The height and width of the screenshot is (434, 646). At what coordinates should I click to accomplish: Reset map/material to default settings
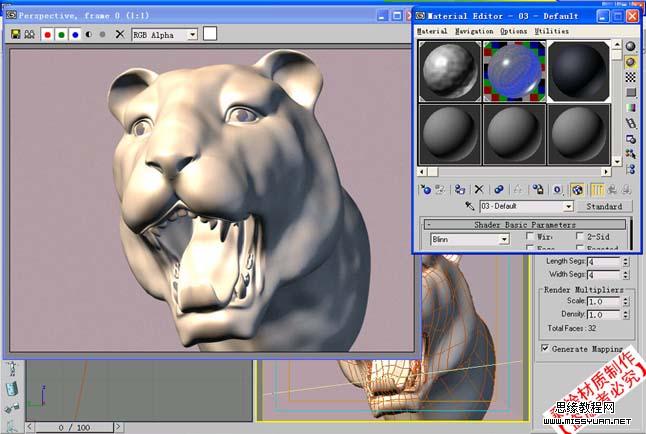point(479,190)
